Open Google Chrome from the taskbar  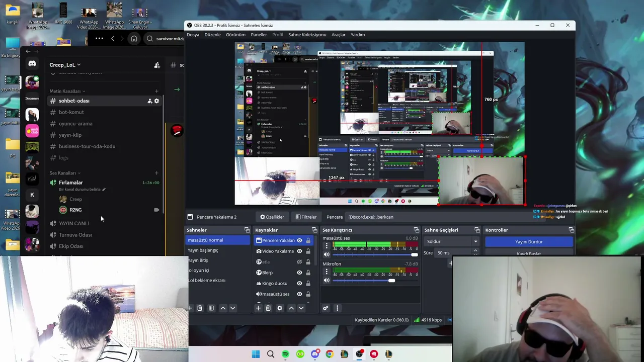click(330, 354)
